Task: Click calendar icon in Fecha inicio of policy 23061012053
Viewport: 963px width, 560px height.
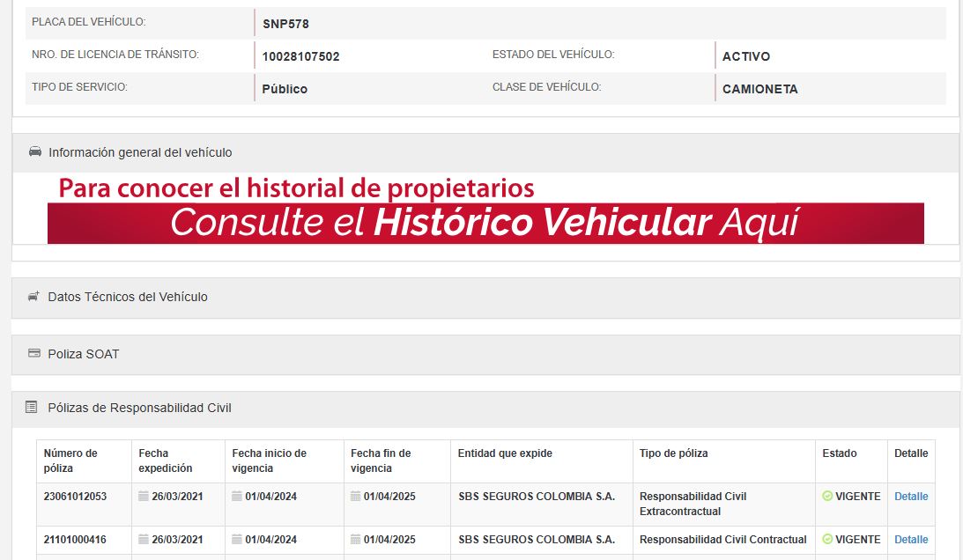Action: pyautogui.click(x=237, y=497)
